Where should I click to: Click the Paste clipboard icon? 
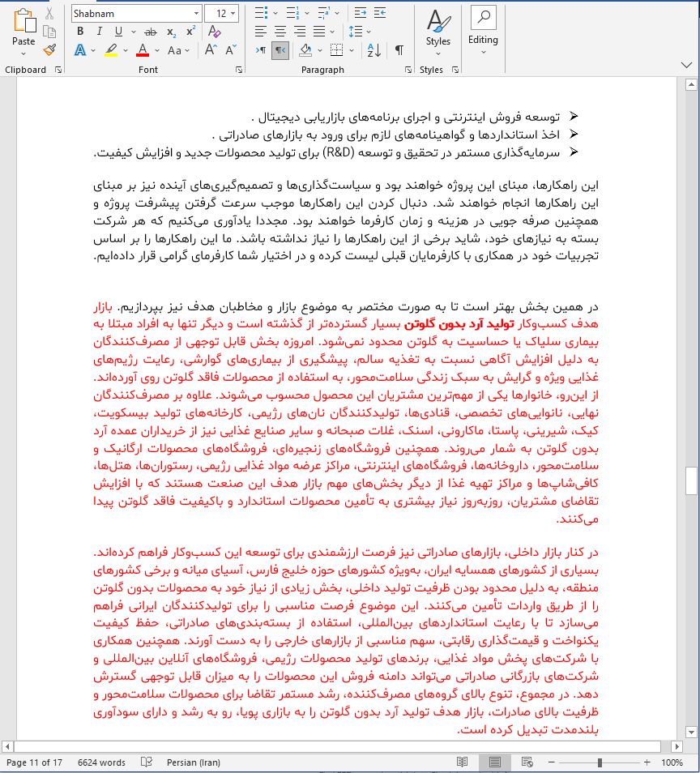coord(23,21)
